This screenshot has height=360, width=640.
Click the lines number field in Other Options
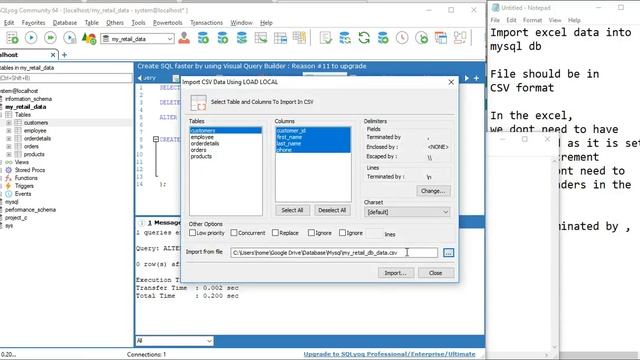tap(374, 234)
